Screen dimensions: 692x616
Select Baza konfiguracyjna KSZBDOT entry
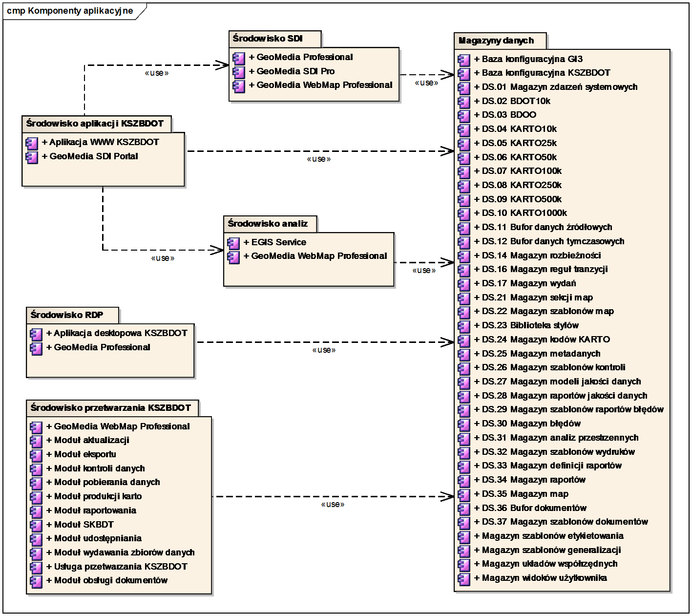542,73
